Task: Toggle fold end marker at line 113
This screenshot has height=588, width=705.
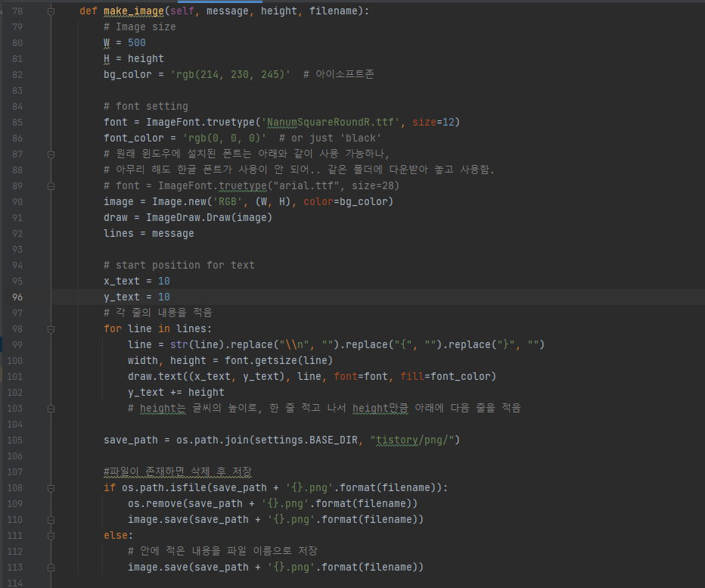Action: (x=51, y=568)
